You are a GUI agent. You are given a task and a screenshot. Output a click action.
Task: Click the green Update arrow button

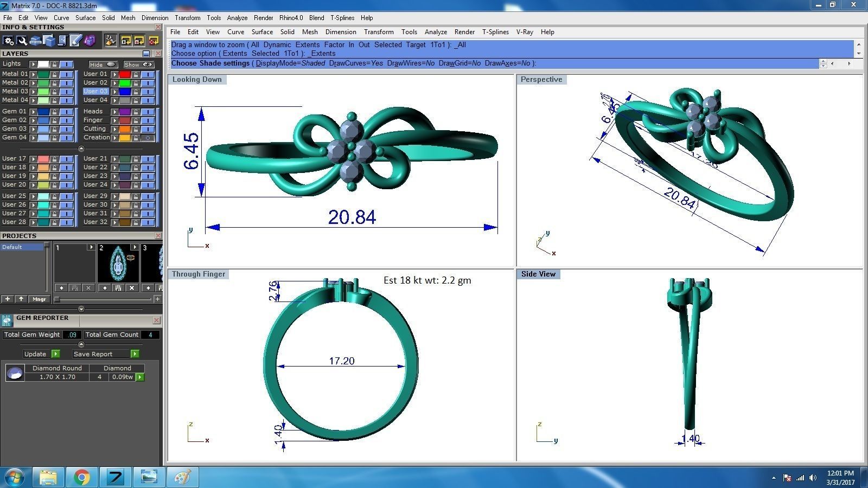[x=55, y=354]
